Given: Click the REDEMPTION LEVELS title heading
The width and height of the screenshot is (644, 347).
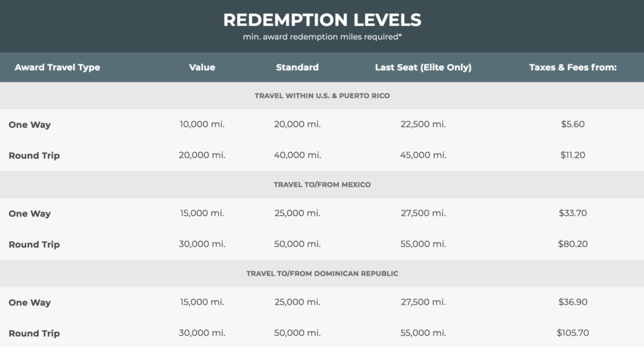Looking at the screenshot, I should (322, 20).
